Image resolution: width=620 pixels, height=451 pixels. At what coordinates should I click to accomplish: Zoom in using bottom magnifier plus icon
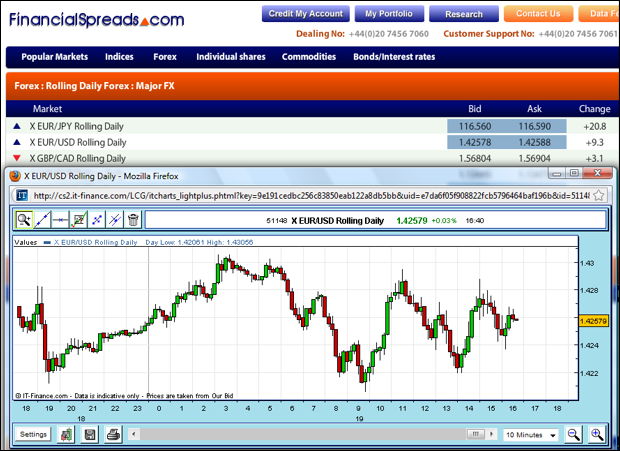point(597,435)
